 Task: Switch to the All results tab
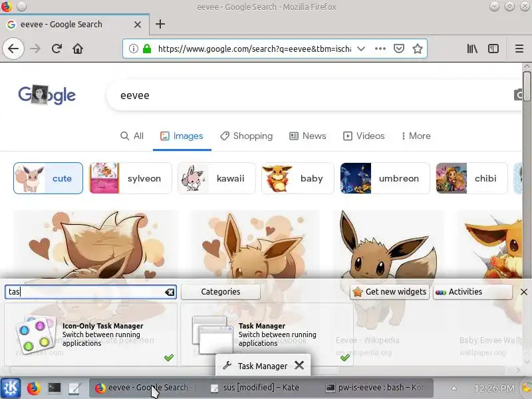132,136
